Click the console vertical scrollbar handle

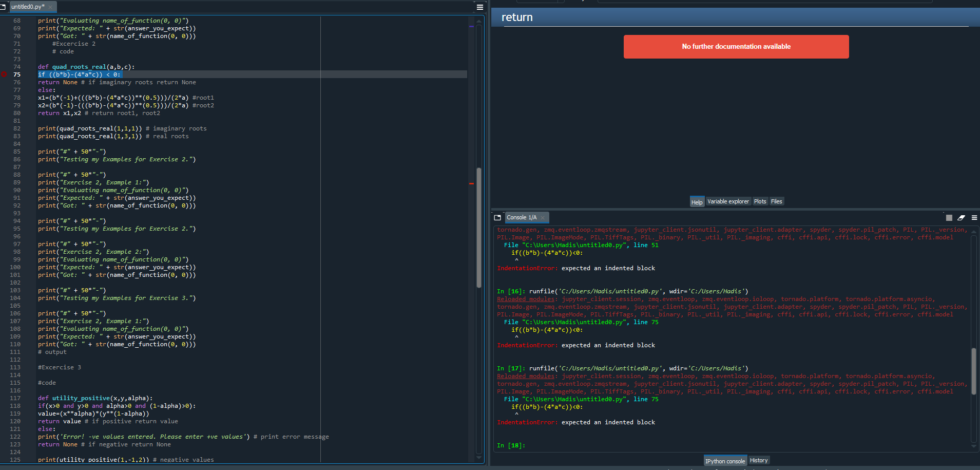click(973, 371)
